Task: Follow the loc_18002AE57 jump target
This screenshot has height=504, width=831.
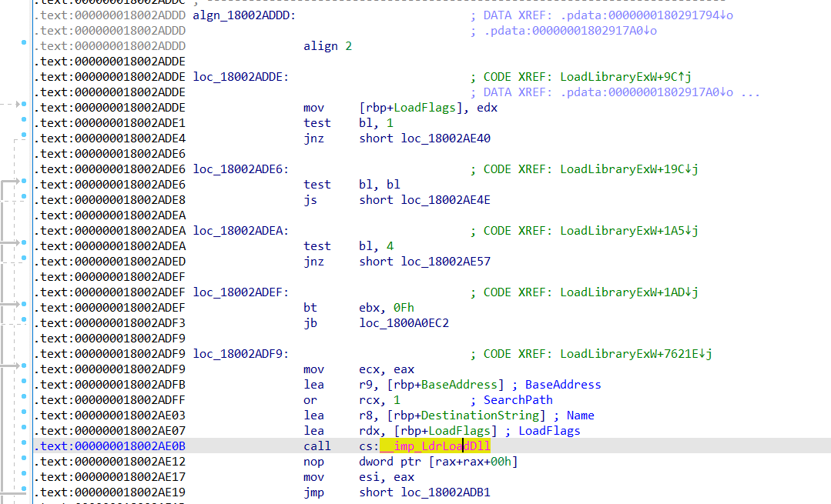Action: (446, 261)
